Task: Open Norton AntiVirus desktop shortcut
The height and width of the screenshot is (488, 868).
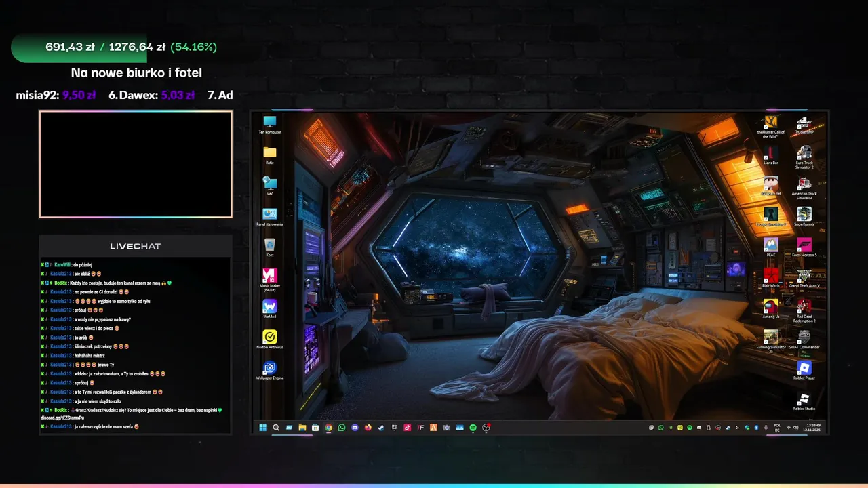Action: point(269,340)
